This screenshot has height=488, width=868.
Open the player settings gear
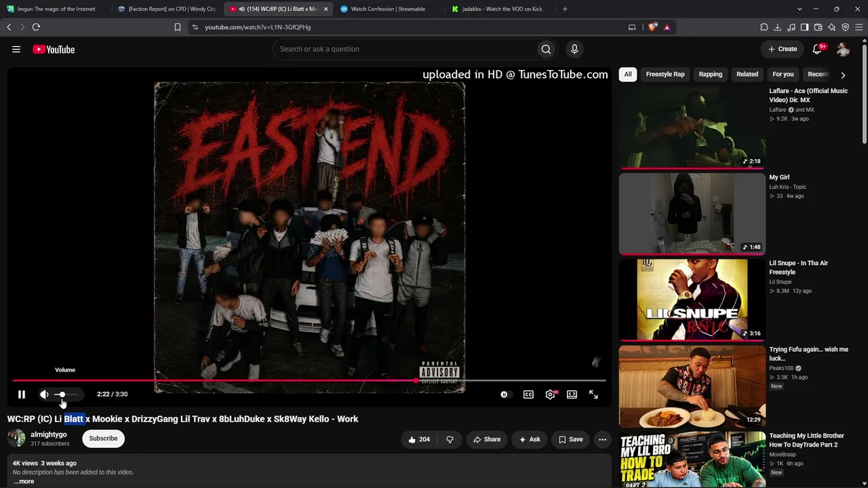click(550, 394)
